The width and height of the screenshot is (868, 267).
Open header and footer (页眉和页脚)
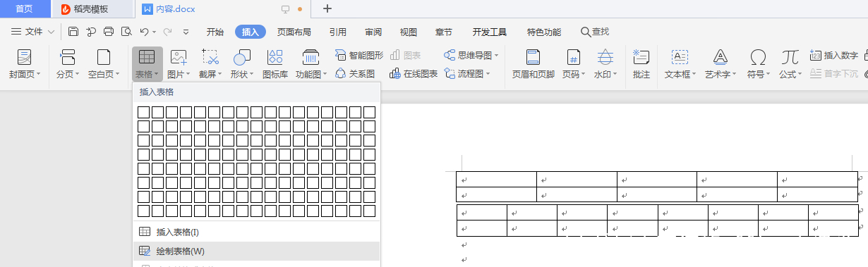533,65
